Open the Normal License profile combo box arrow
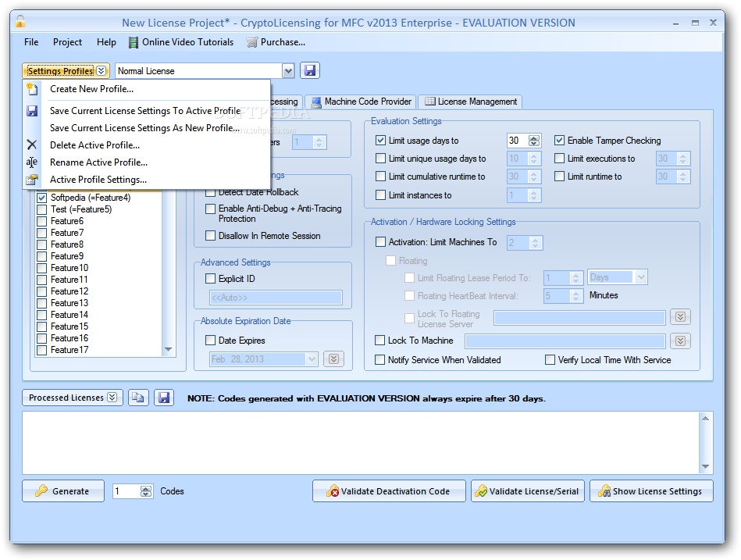The width and height of the screenshot is (741, 560). (x=288, y=71)
